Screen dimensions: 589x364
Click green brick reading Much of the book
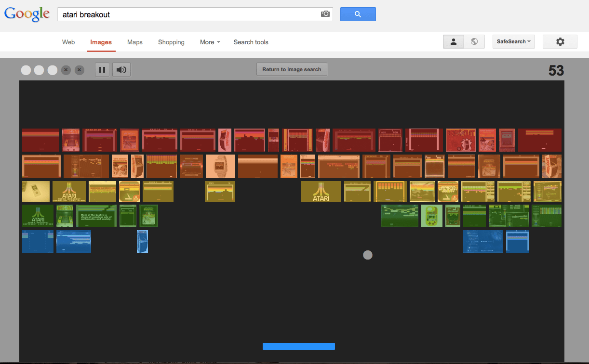click(96, 216)
